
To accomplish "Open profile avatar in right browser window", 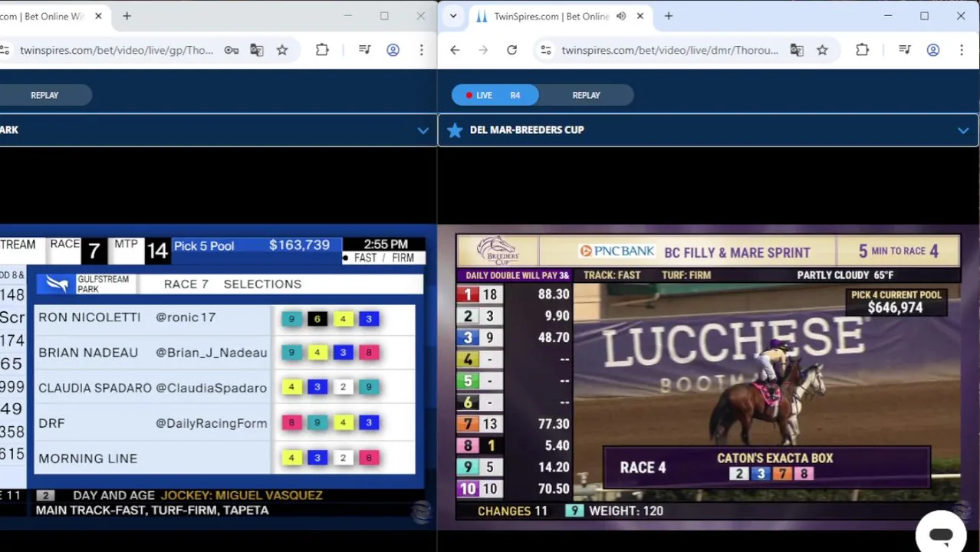I will 933,51.
